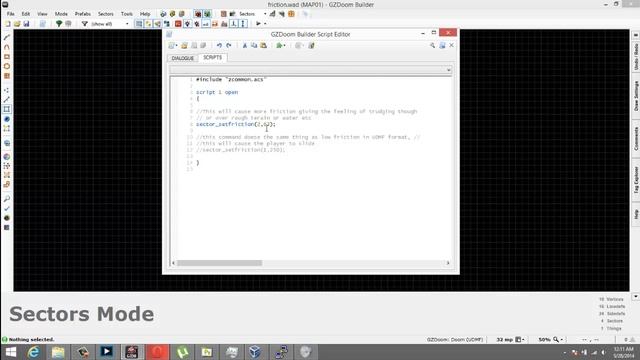Click the Windows Start button
The height and width of the screenshot is (360, 640).
tap(11, 352)
